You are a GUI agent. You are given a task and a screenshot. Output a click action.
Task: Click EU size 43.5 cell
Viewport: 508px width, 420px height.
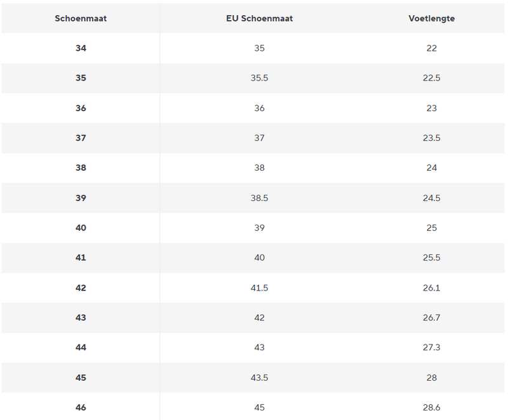(x=258, y=377)
